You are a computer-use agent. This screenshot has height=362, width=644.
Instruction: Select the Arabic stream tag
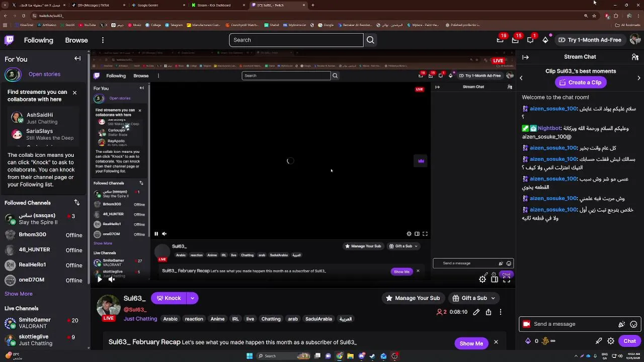coord(170,319)
